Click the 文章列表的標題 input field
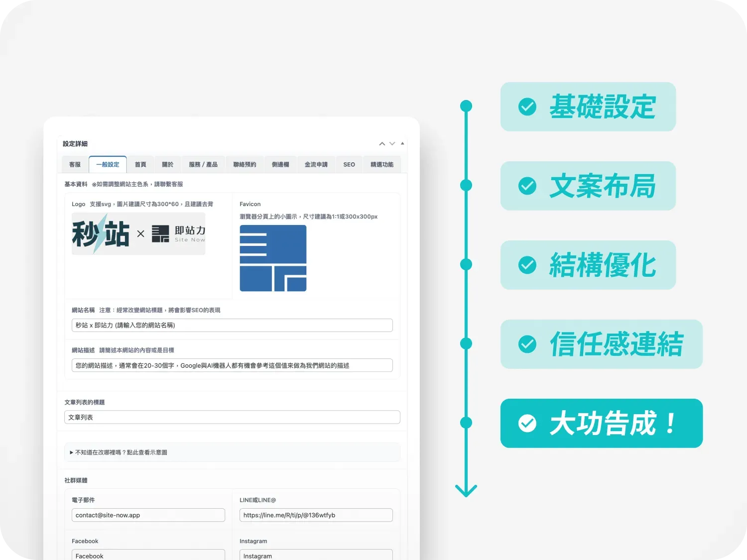Viewport: 747px width, 560px height. 232,417
